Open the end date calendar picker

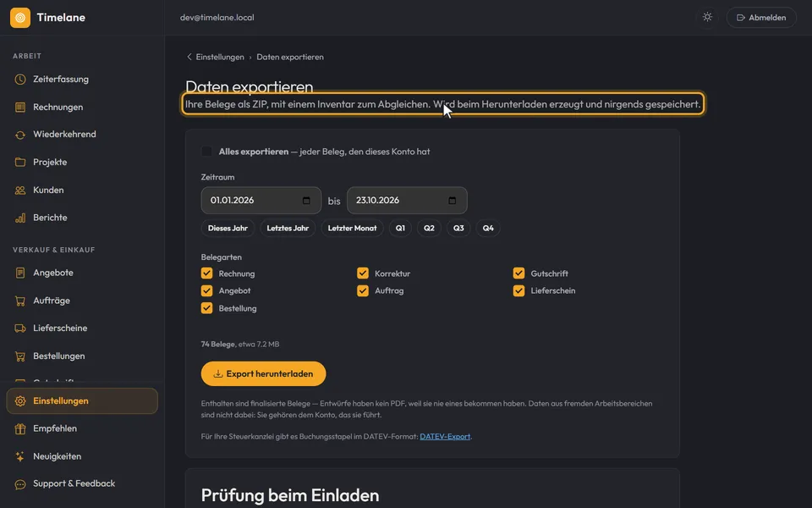452,201
